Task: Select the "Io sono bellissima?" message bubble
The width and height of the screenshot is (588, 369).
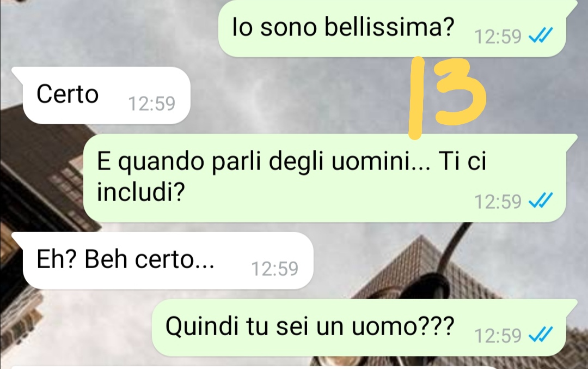Action: click(392, 28)
